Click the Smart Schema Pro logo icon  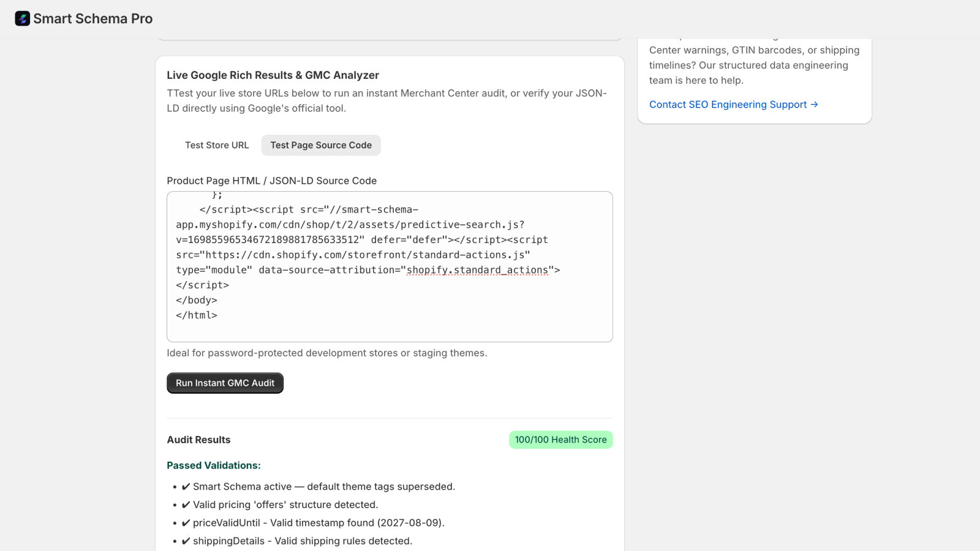[x=23, y=18]
